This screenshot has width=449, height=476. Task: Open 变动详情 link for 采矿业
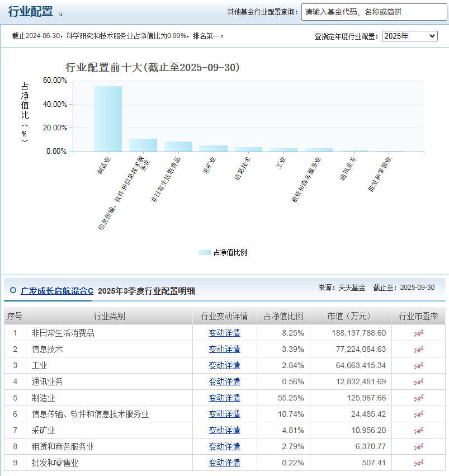click(225, 430)
